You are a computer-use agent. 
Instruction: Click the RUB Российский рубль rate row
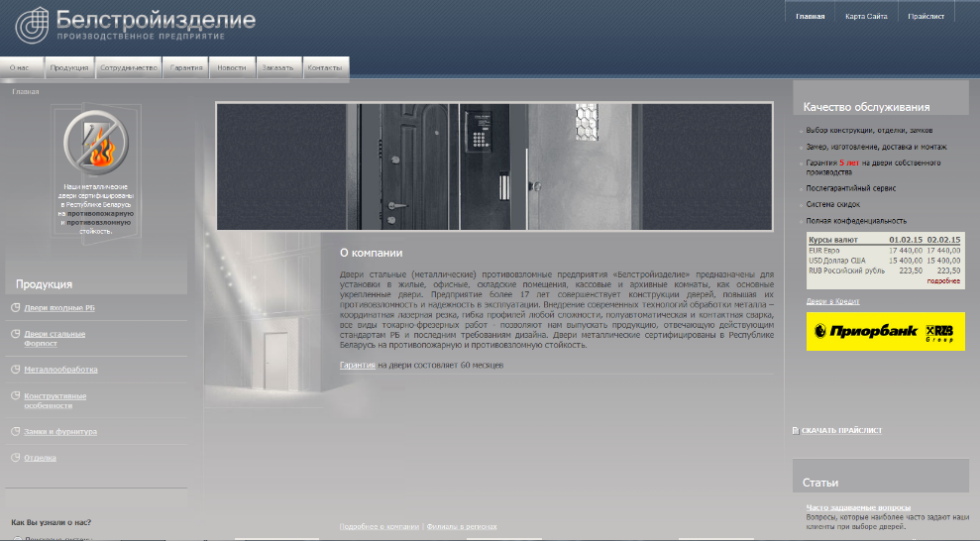click(884, 270)
